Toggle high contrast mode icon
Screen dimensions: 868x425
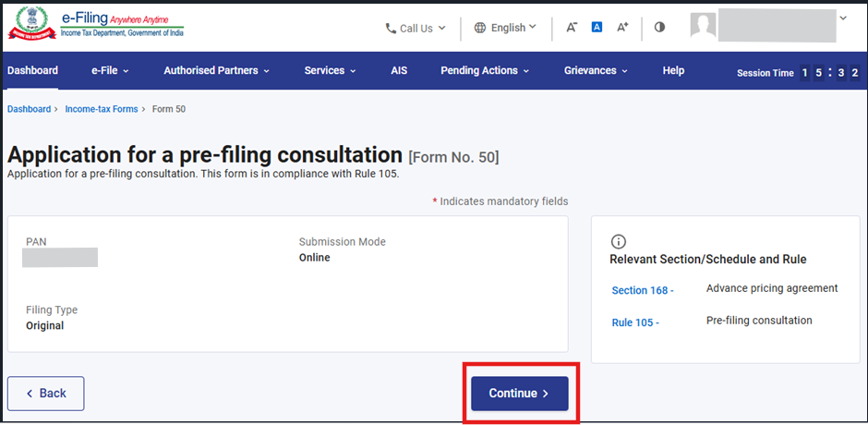tap(659, 27)
